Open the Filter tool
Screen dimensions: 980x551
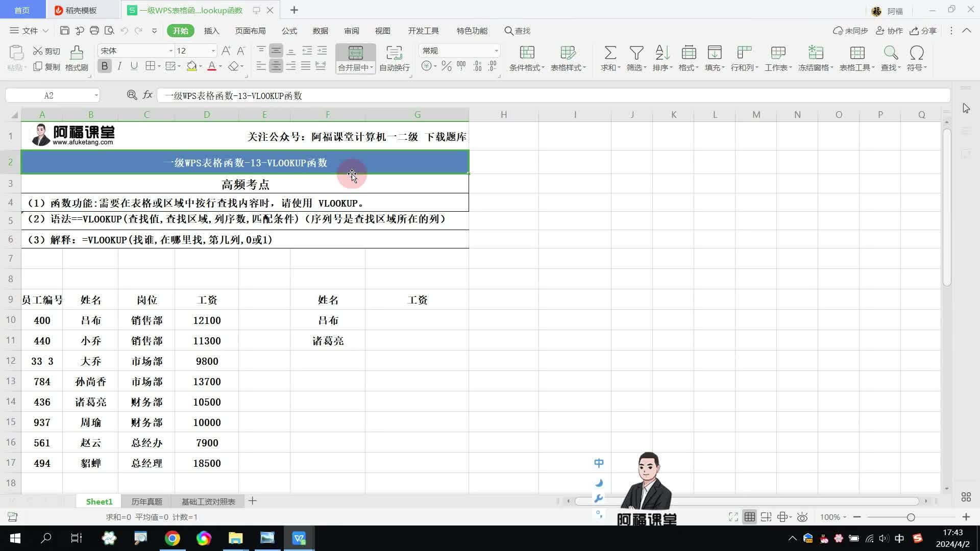[x=636, y=53]
